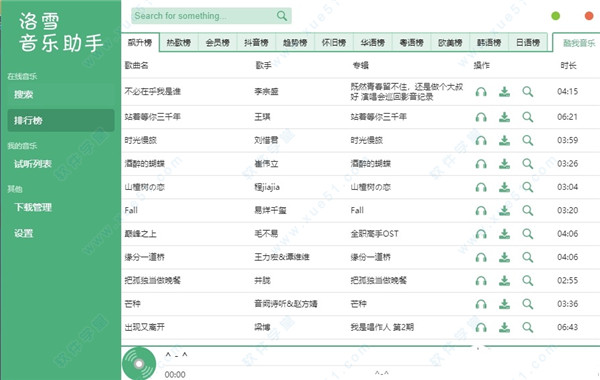Play the song Fall by 易烊千玺

pos(481,210)
